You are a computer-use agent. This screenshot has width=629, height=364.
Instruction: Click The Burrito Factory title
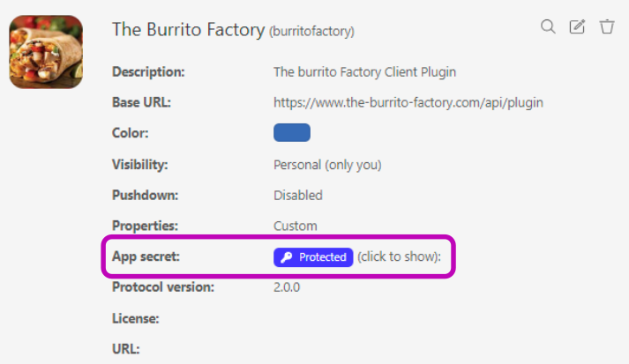[x=188, y=30]
